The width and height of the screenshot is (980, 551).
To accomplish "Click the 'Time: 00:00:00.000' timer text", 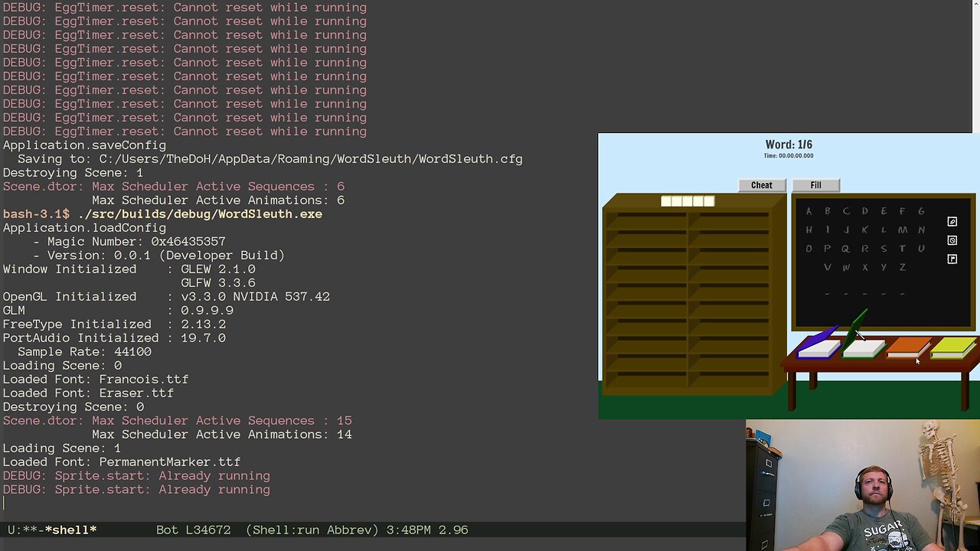I will point(789,156).
